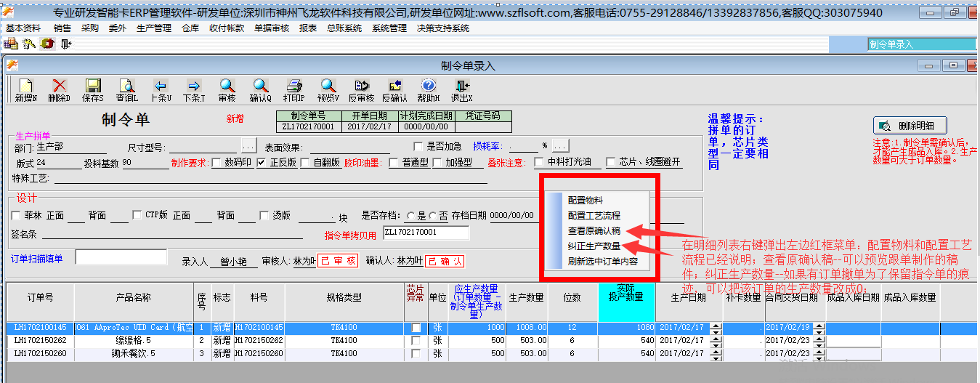This screenshot has height=383, width=980.
Task: Enable the 中料打光油 checkbox
Action: click(539, 162)
